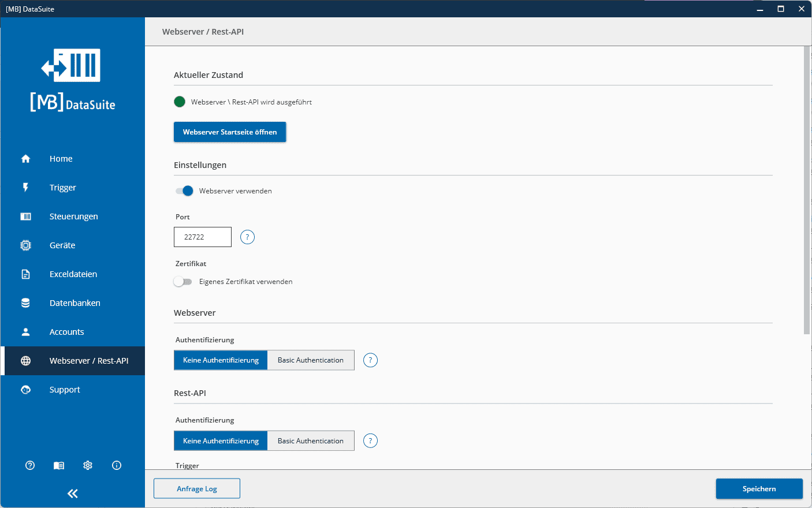
Task: Go to Datenbanken in the sidebar
Action: (75, 303)
